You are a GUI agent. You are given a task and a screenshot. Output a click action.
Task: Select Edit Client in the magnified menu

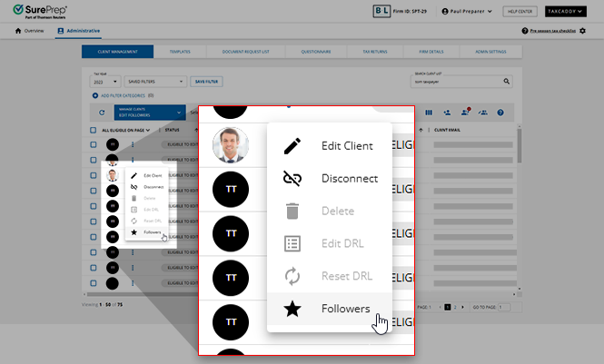click(x=330, y=146)
